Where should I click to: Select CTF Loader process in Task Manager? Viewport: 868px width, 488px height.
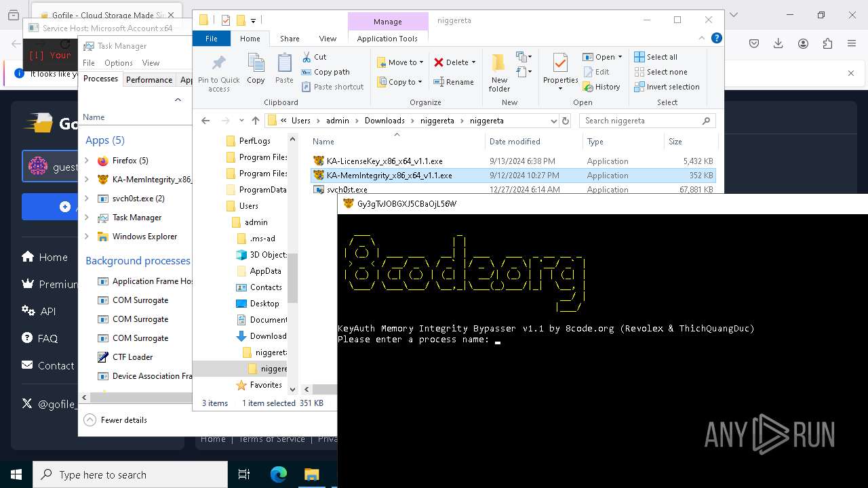[x=132, y=357]
